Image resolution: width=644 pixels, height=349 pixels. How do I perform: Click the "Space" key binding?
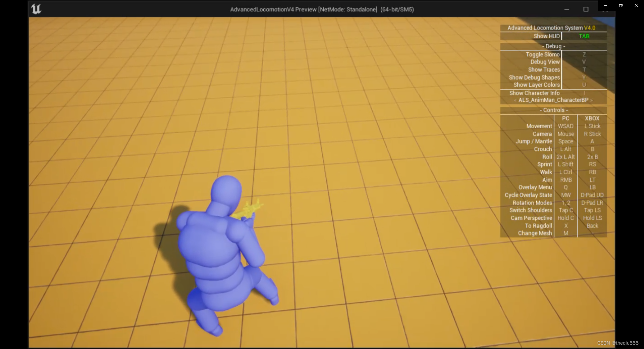tap(566, 142)
